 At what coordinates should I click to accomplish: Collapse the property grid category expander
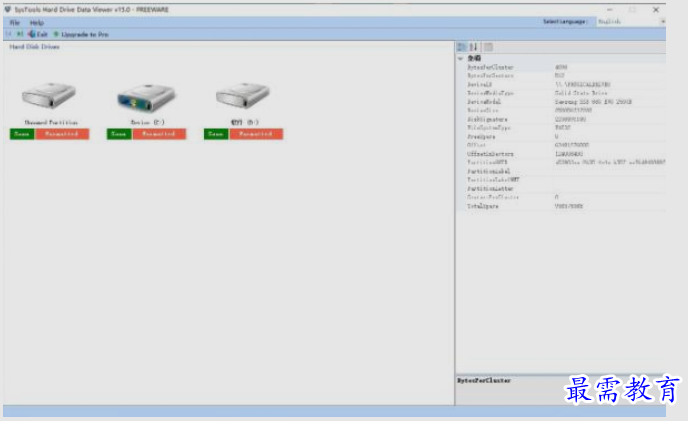click(x=461, y=58)
